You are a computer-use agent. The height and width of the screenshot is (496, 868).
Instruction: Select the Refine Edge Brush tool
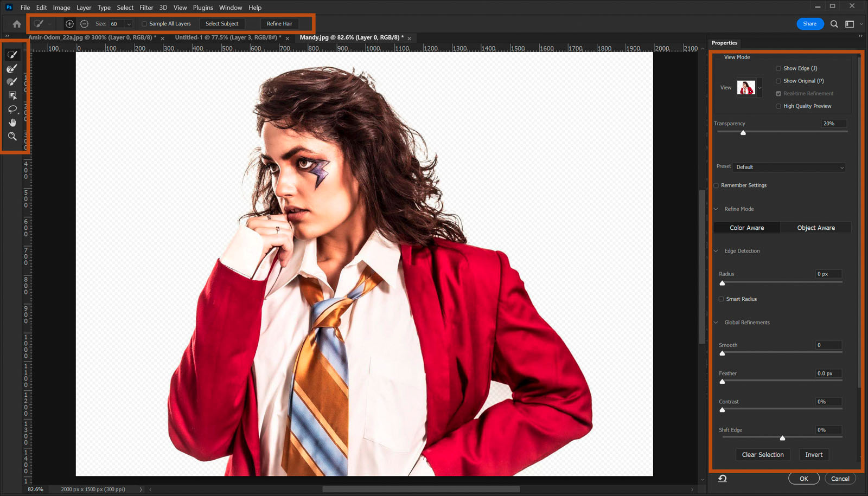[x=12, y=68]
